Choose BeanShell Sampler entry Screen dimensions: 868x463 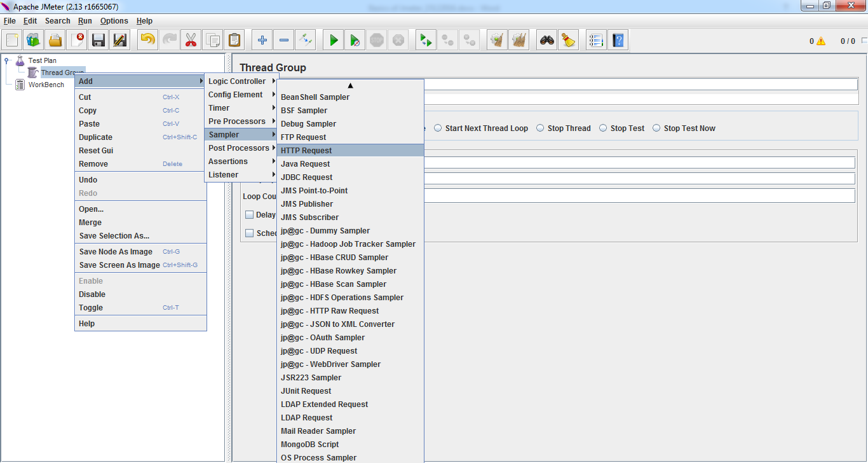(350, 97)
